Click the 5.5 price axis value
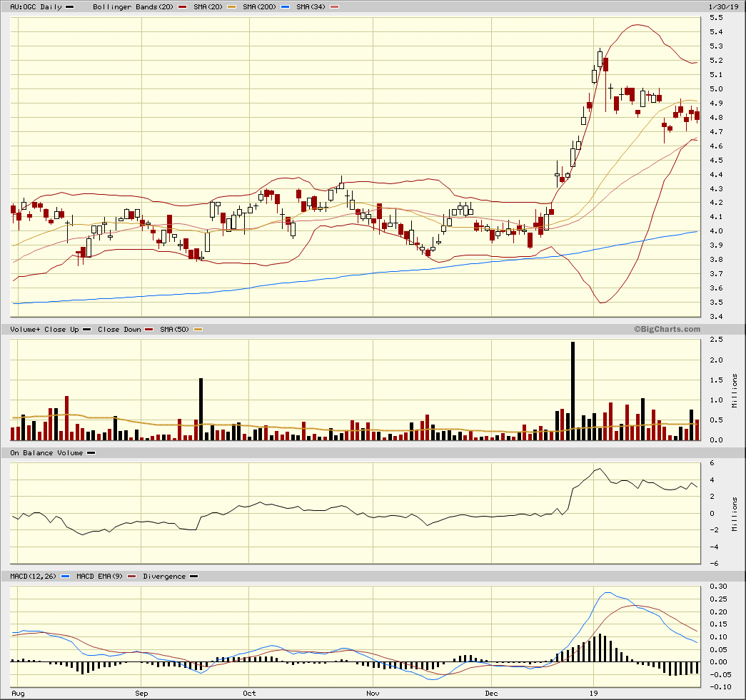 pos(716,18)
